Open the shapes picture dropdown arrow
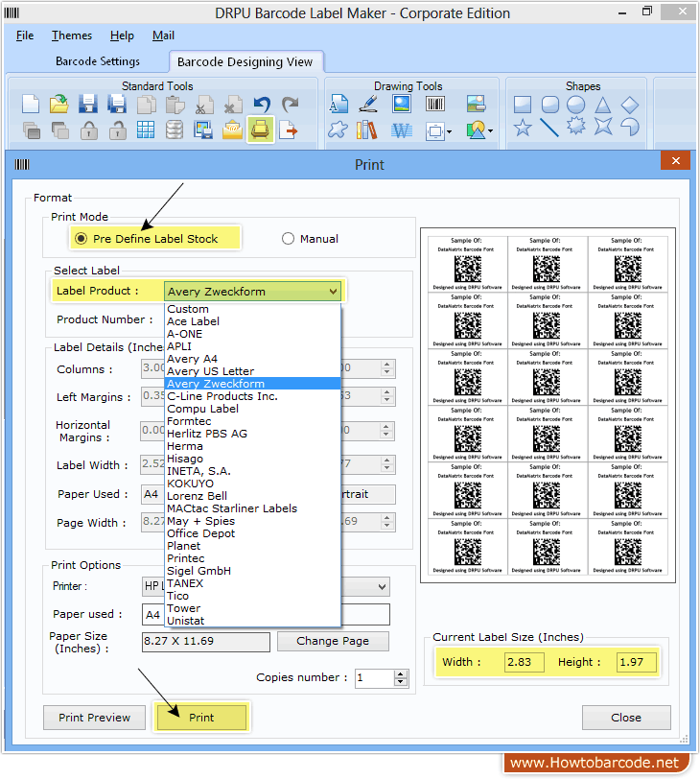The height and width of the screenshot is (779, 700). click(491, 131)
